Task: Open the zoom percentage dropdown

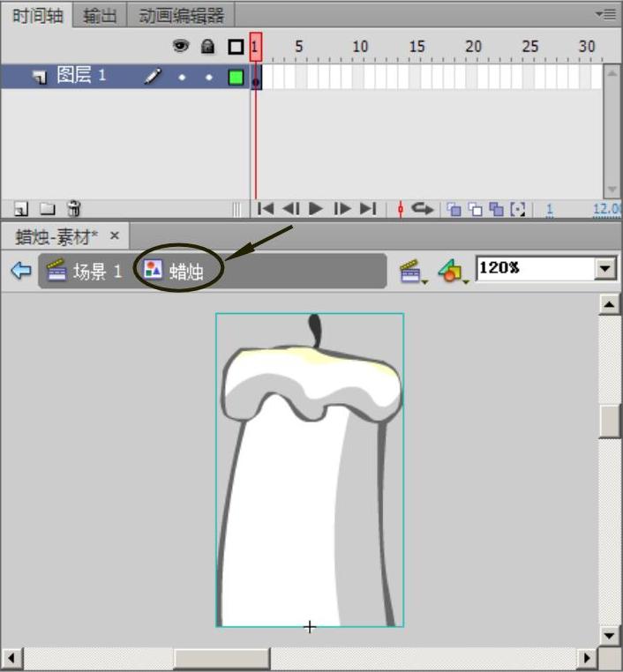Action: tap(605, 269)
